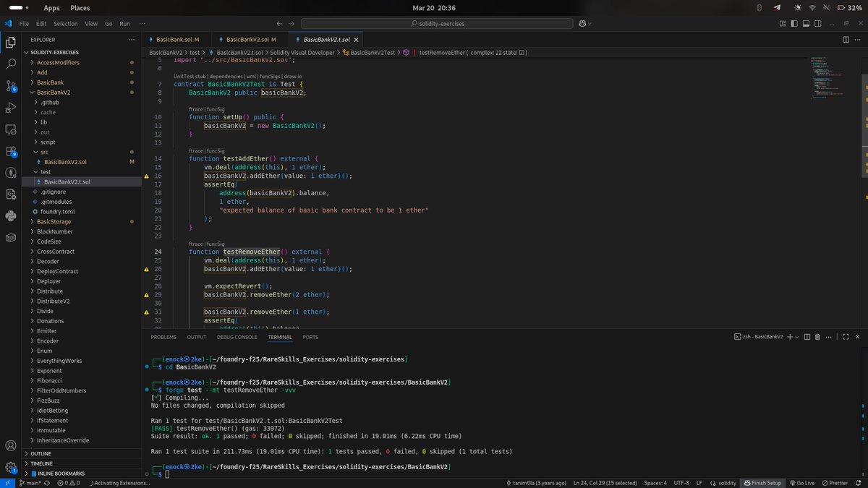Click the warning icon on line 29

point(148,295)
